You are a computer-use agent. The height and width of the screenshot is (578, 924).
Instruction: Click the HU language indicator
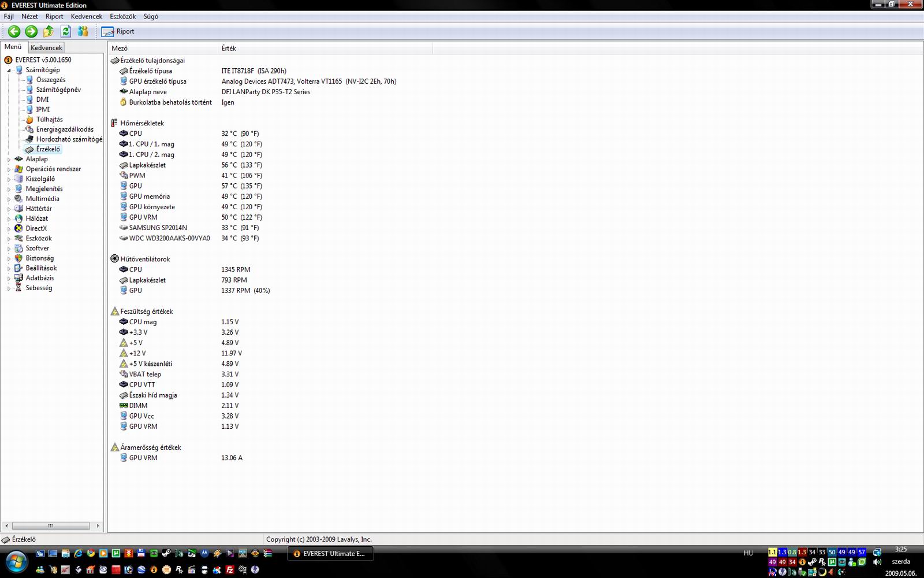pyautogui.click(x=748, y=553)
